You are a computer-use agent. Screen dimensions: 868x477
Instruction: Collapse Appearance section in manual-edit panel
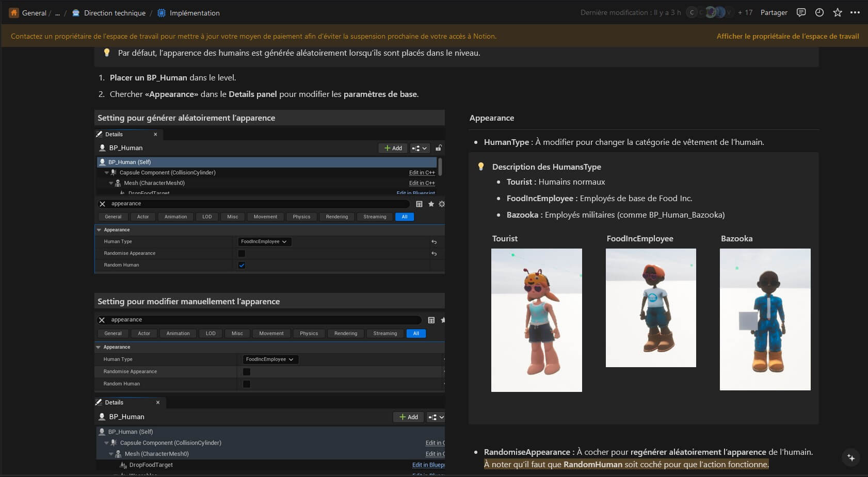tap(99, 347)
